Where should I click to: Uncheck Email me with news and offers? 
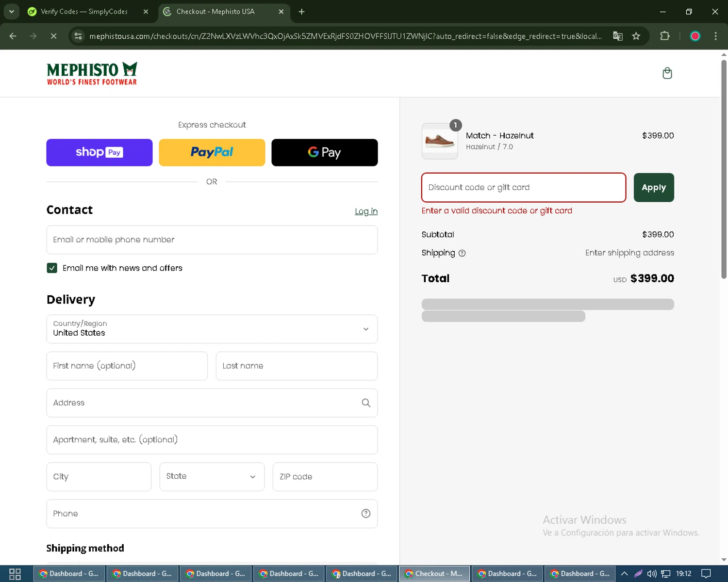(x=52, y=268)
